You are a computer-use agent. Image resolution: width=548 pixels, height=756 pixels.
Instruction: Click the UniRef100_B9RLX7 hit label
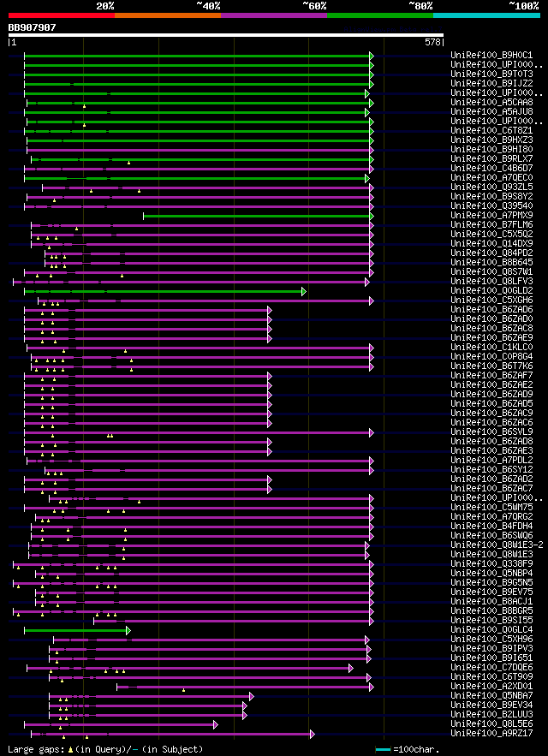click(491, 159)
